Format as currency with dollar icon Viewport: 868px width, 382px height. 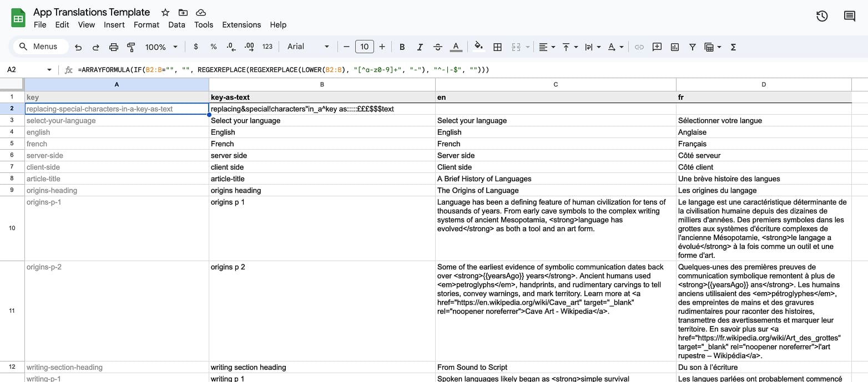pos(196,47)
